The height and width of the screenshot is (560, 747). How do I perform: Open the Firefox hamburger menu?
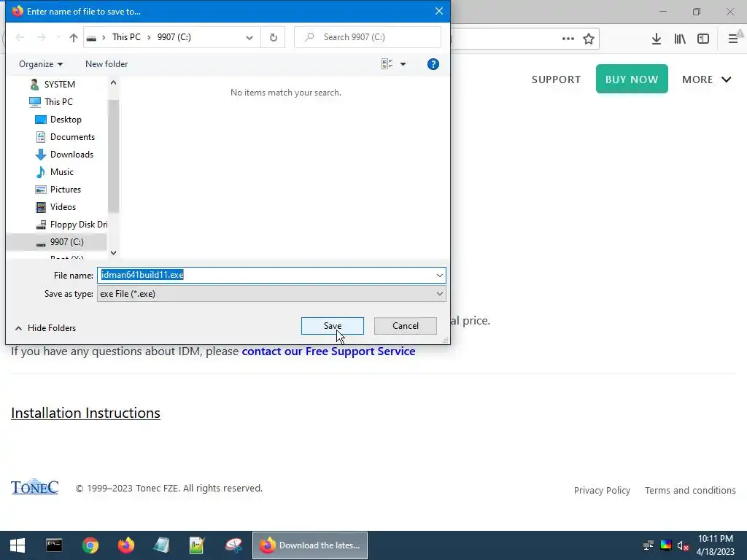tap(733, 39)
